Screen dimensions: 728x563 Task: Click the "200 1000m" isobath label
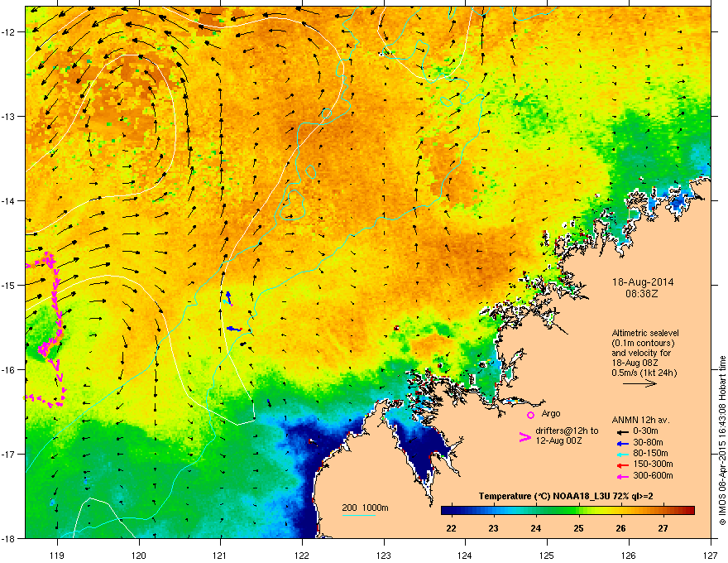tap(365, 508)
